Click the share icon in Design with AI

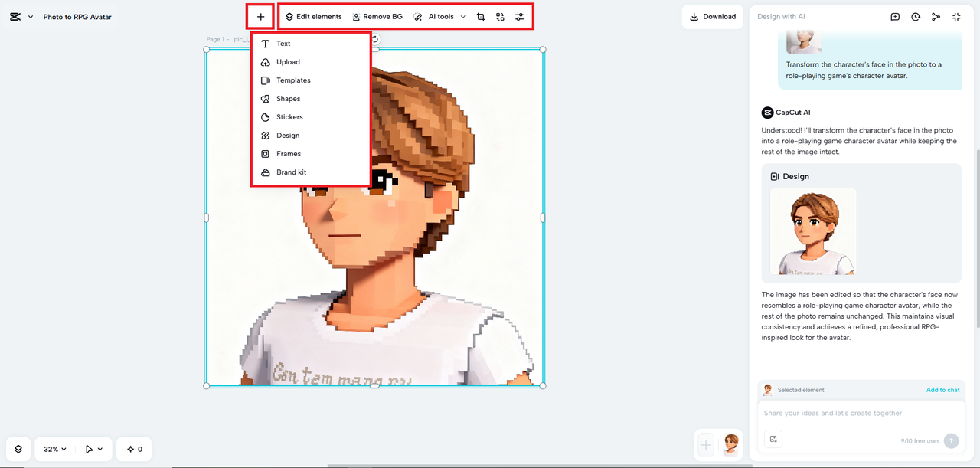tap(936, 16)
